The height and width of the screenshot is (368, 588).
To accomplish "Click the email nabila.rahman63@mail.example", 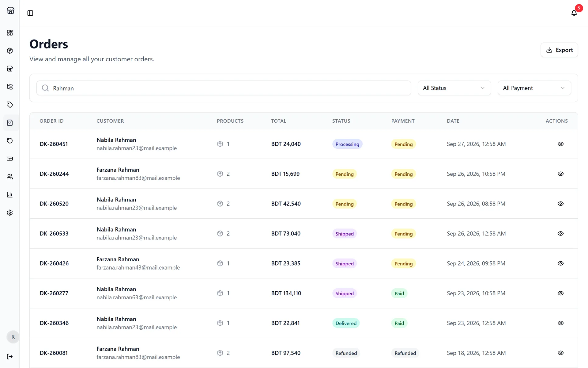I will click(x=137, y=297).
